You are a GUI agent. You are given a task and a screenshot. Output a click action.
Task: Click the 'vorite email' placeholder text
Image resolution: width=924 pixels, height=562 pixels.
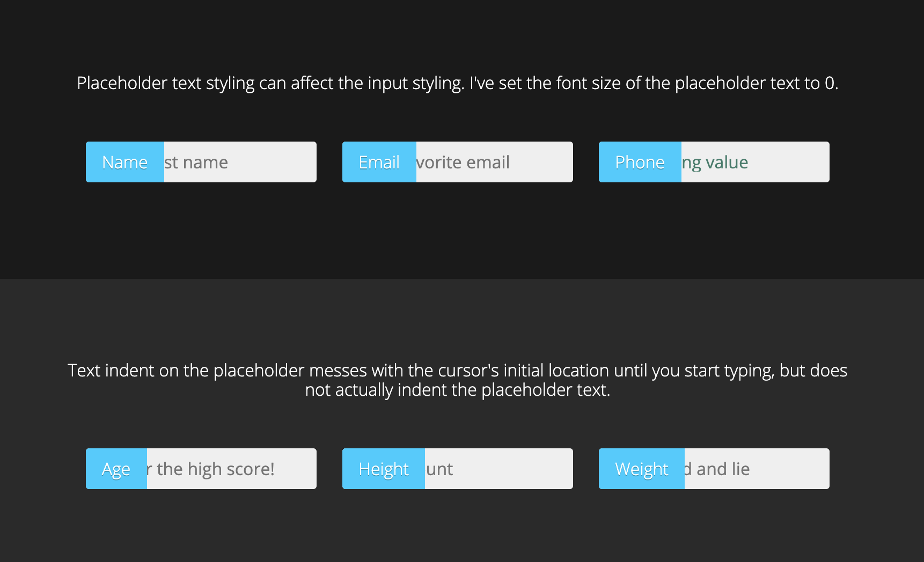pyautogui.click(x=463, y=162)
